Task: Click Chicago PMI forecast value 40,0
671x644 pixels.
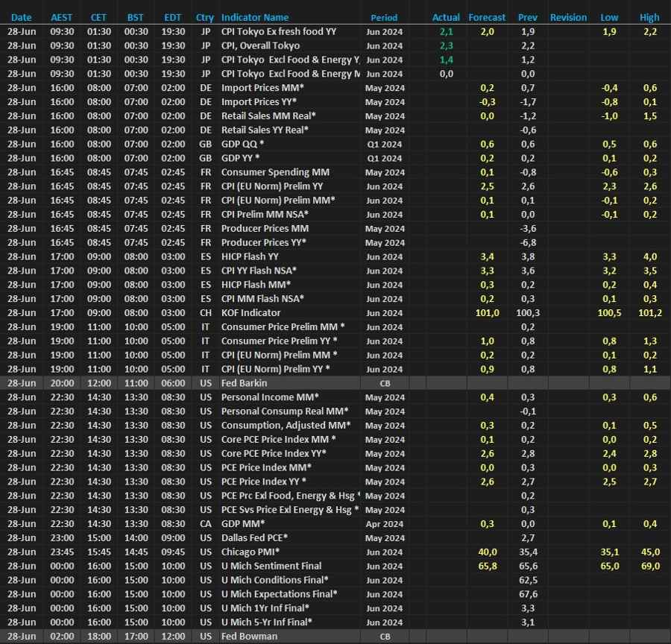Action: (x=488, y=552)
